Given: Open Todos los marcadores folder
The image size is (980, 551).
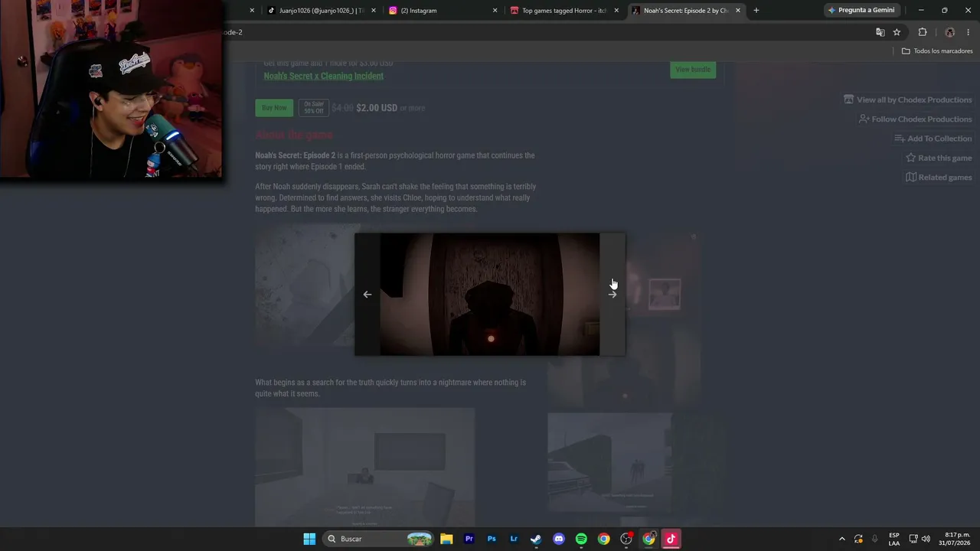Looking at the screenshot, I should (937, 51).
